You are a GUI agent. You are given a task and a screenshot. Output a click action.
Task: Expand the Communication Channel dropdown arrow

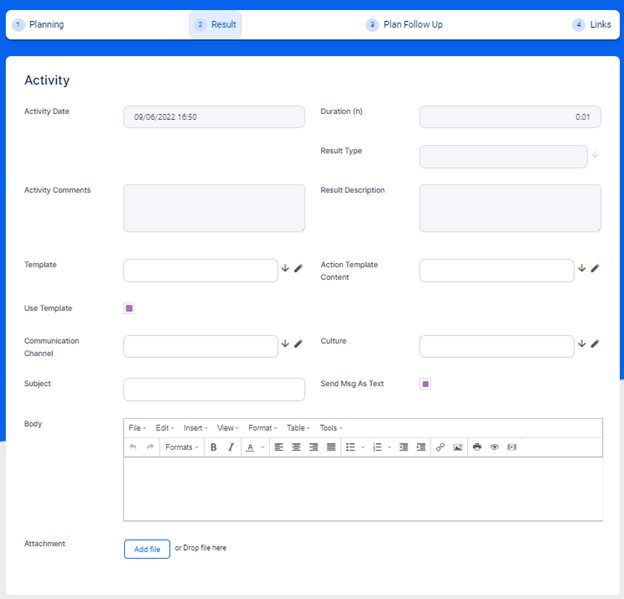click(x=285, y=344)
